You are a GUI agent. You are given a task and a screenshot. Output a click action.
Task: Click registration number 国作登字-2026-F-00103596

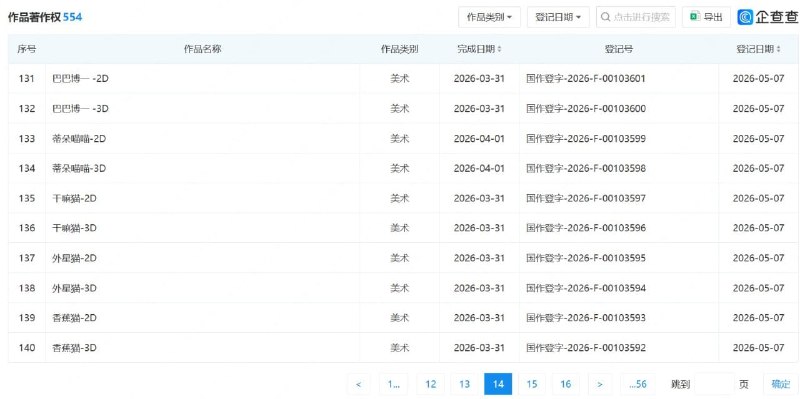click(586, 228)
